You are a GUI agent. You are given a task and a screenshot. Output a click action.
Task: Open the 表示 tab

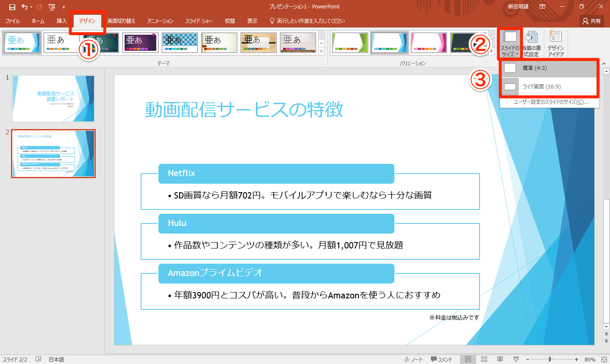tap(252, 21)
